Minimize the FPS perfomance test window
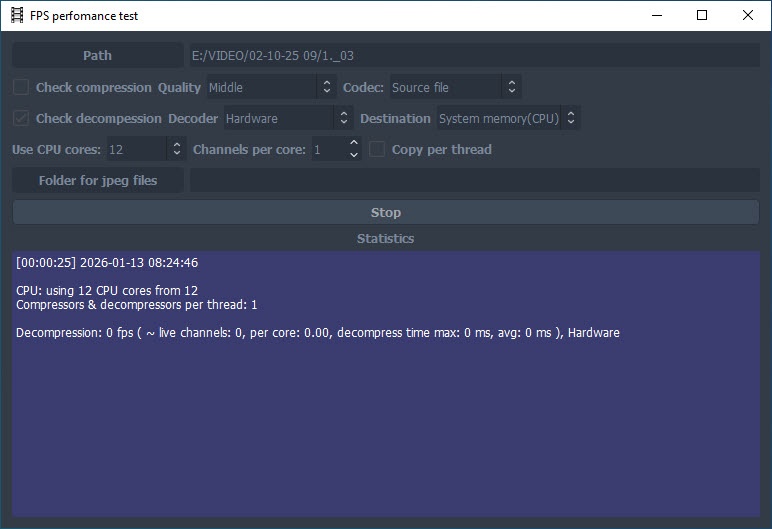 [x=657, y=15]
